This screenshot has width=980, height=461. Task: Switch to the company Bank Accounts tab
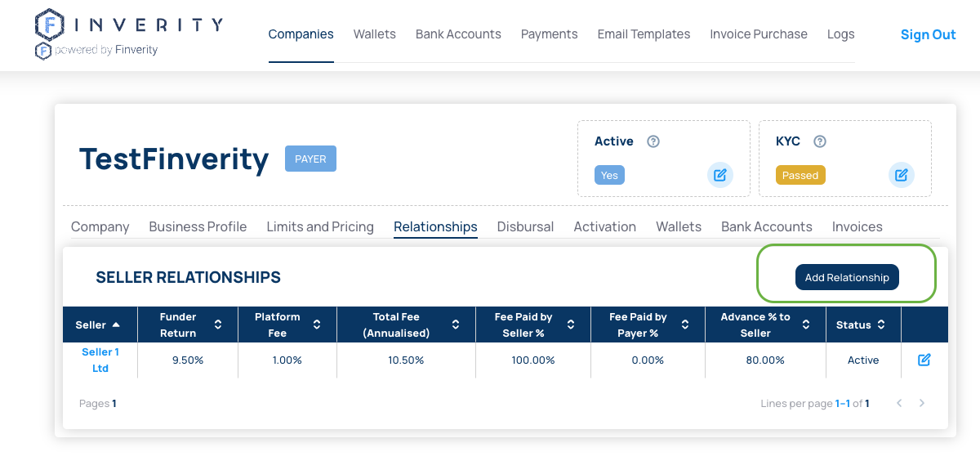tap(767, 226)
